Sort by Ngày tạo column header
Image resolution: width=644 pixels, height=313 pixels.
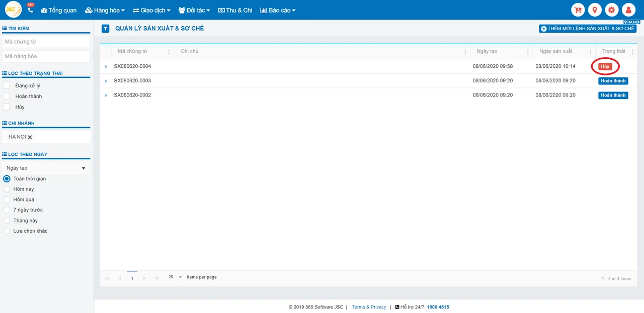pos(487,51)
